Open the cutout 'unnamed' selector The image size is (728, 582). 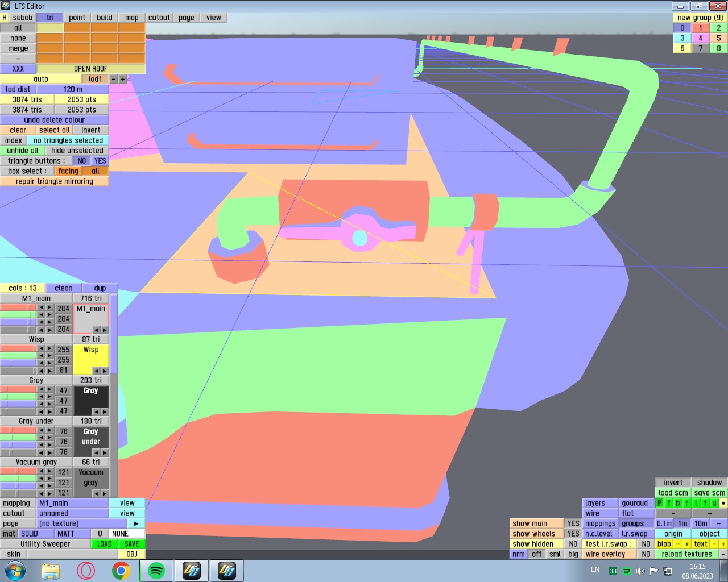[x=73, y=513]
